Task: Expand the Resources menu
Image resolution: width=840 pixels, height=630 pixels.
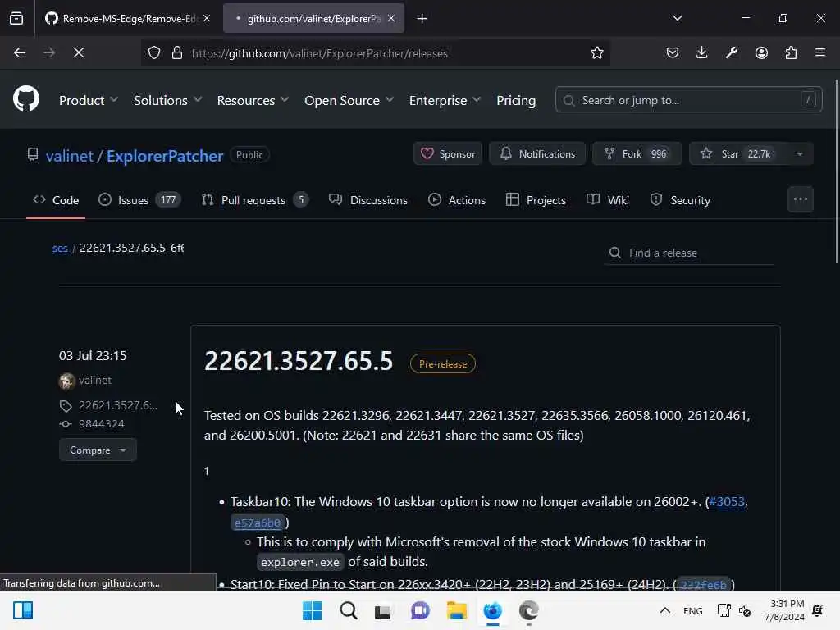Action: coord(253,100)
